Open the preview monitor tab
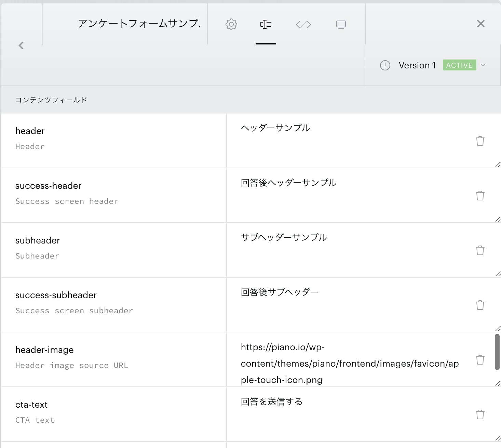Screen dimensions: 501x448 click(341, 25)
